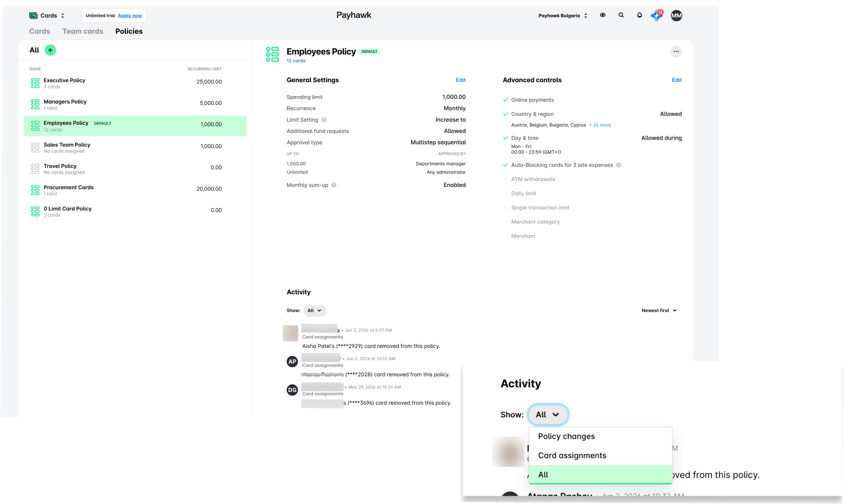This screenshot has height=504, width=845.
Task: Click the DG avatar in activity
Action: pos(292,390)
